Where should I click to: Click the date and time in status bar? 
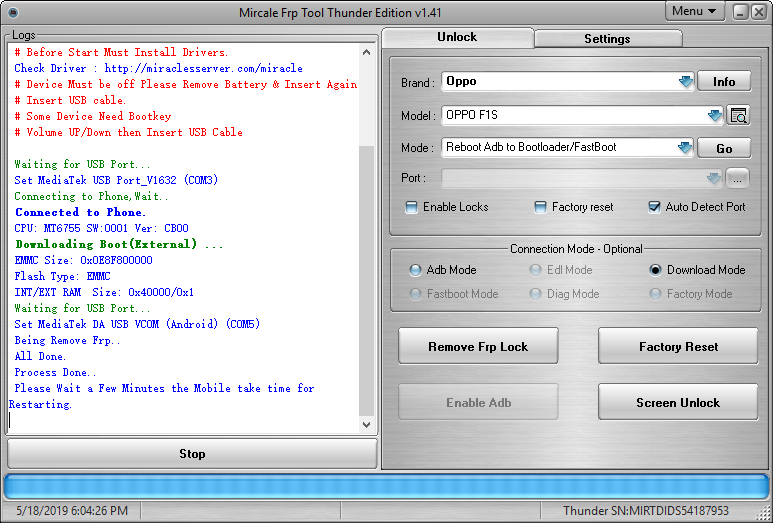[72, 511]
